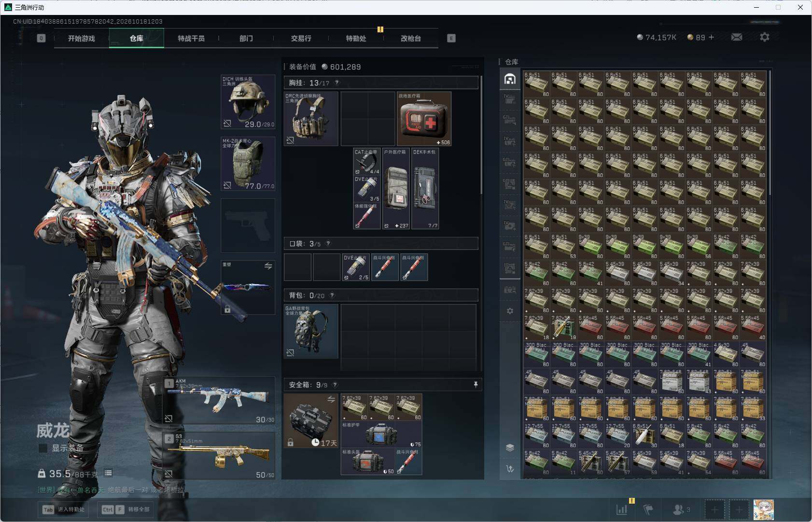812x522 pixels.
Task: Open the weight details list icon
Action: pyautogui.click(x=108, y=473)
